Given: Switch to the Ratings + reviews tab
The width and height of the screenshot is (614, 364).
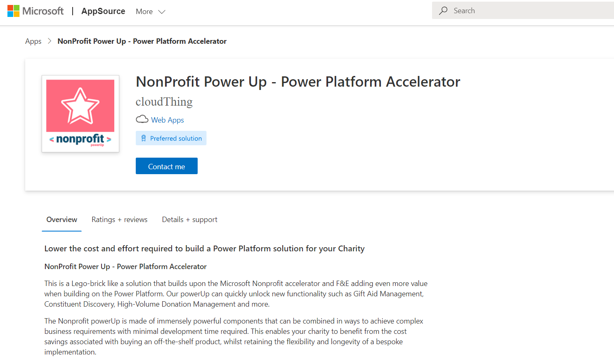Looking at the screenshot, I should [x=120, y=220].
